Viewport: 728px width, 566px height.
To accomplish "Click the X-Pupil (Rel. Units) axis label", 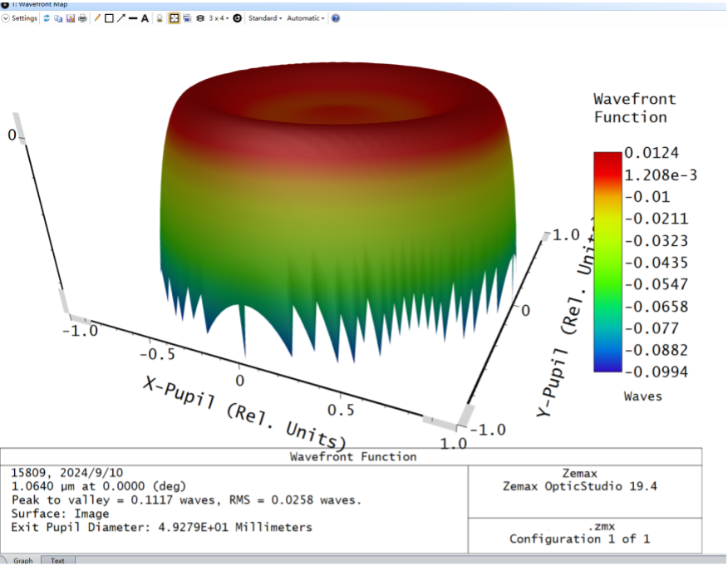I will [244, 414].
